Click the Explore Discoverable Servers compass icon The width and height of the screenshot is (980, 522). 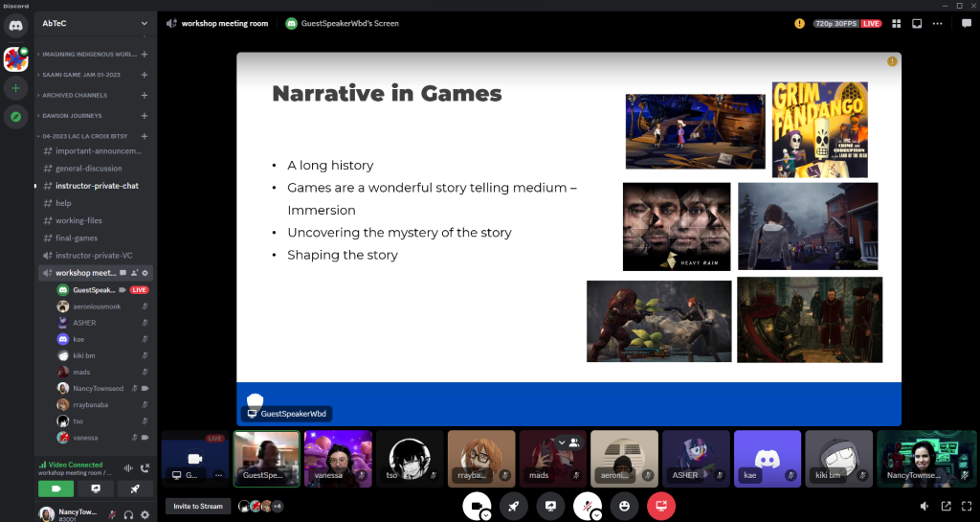(x=15, y=117)
